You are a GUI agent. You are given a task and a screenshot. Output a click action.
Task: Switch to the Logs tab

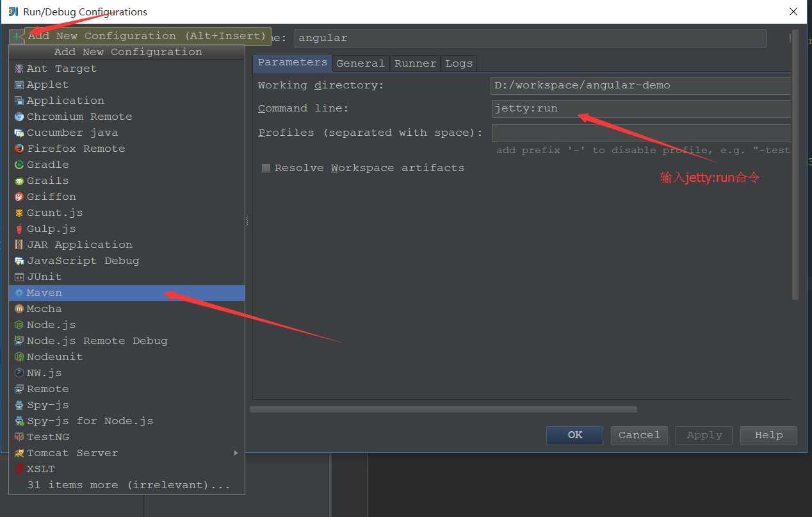tap(459, 63)
